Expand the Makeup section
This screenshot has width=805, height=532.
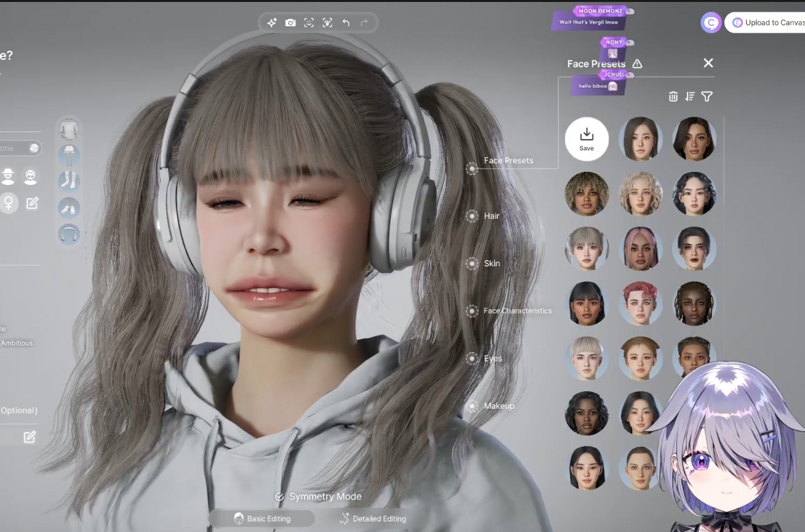[x=472, y=406]
